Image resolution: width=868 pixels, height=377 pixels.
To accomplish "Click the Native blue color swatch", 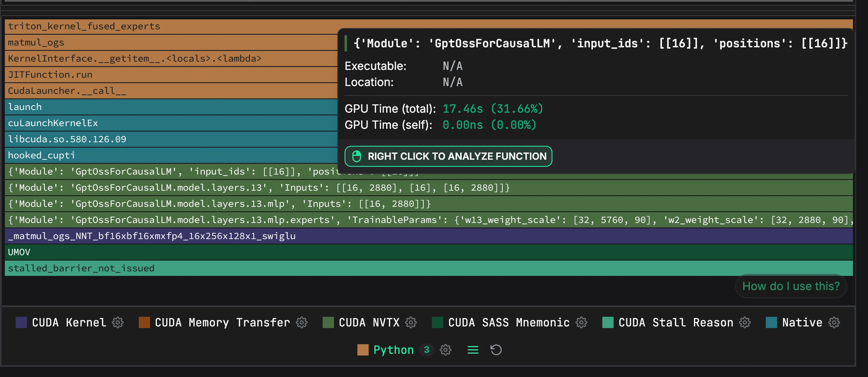I will tap(771, 322).
